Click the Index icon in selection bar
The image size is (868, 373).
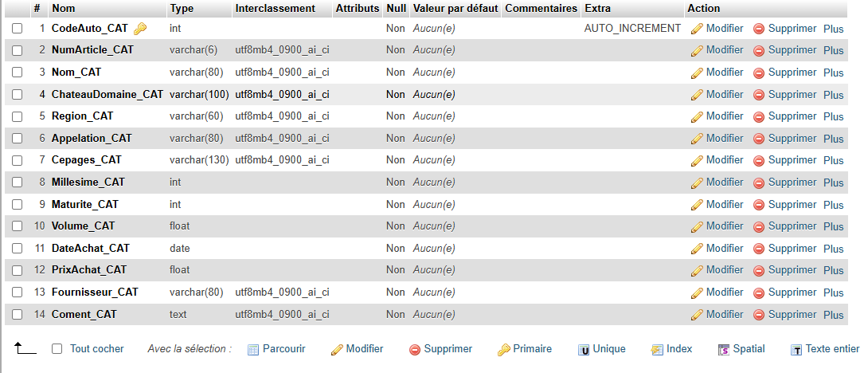(x=657, y=350)
